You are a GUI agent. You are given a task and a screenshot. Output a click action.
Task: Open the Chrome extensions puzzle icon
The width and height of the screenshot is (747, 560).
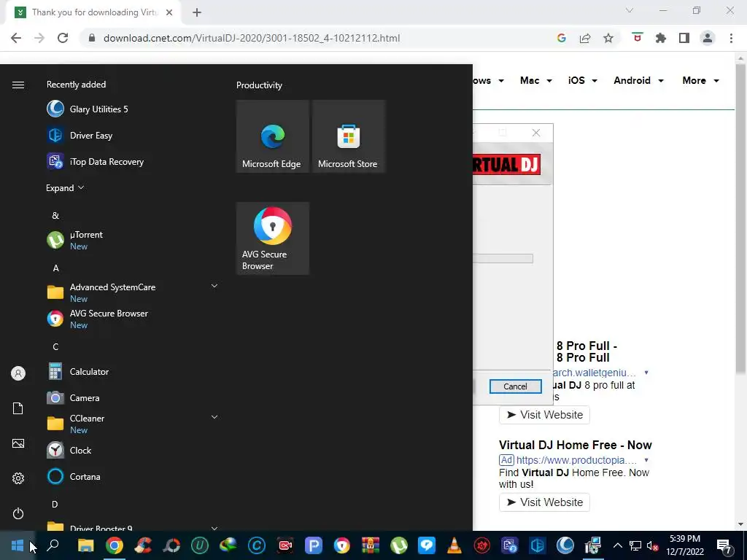click(x=661, y=38)
